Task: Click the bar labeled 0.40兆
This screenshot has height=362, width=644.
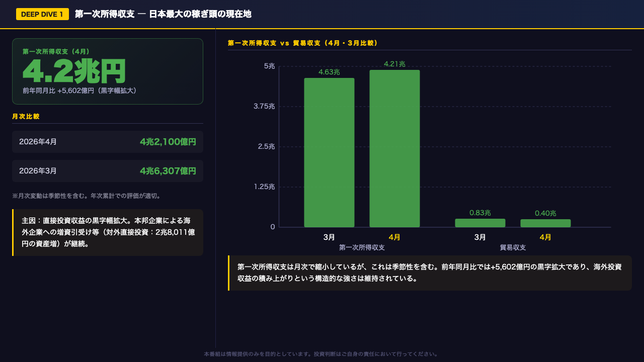Action: pos(545,223)
